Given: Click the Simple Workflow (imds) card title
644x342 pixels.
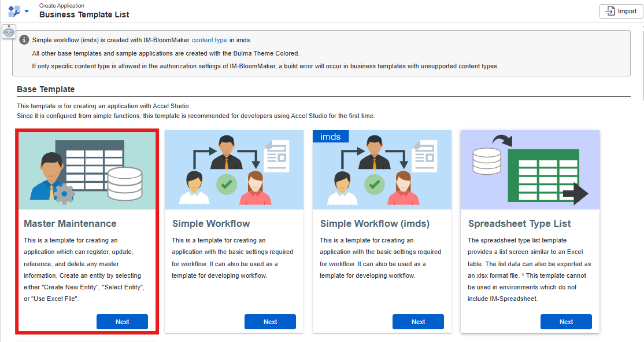Looking at the screenshot, I should click(375, 223).
